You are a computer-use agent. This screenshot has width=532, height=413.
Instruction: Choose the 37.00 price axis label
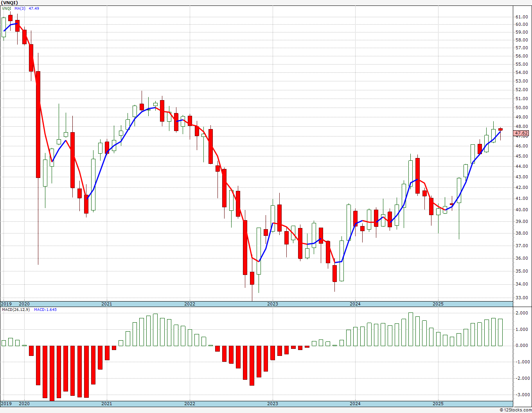point(522,246)
